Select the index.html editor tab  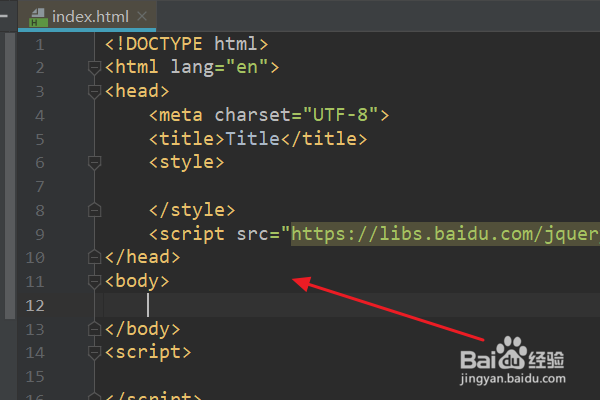pos(87,16)
